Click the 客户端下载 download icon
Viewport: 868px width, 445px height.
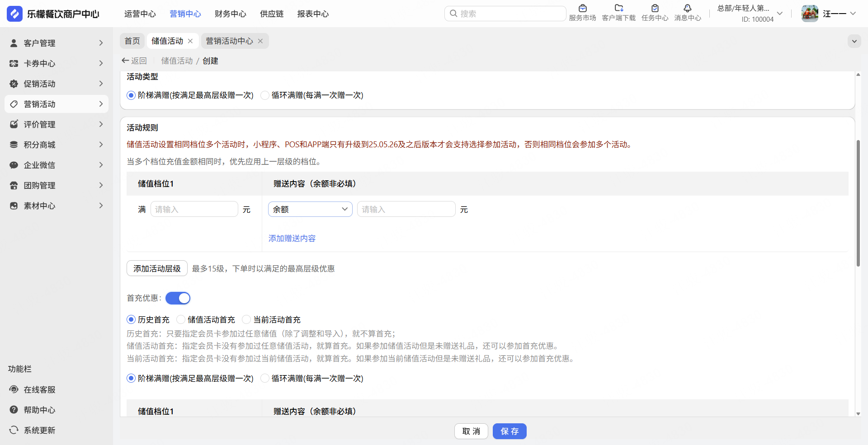[618, 9]
